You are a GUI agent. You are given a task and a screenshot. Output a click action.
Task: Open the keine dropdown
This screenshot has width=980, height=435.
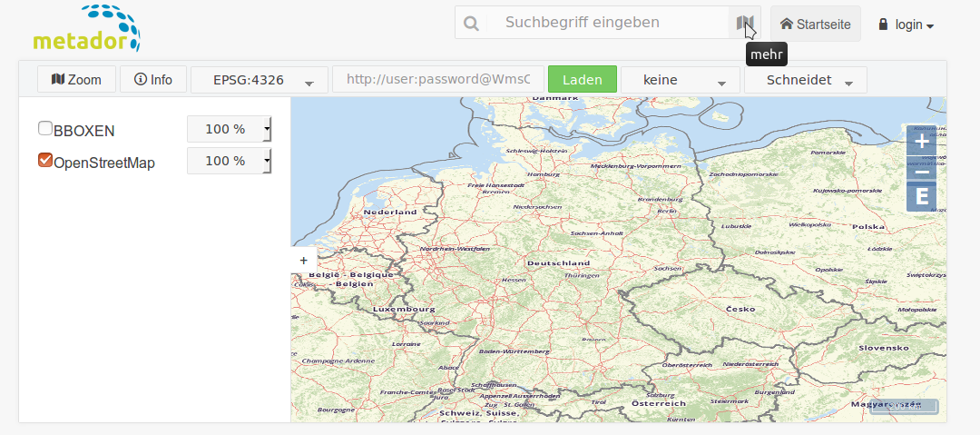[680, 80]
